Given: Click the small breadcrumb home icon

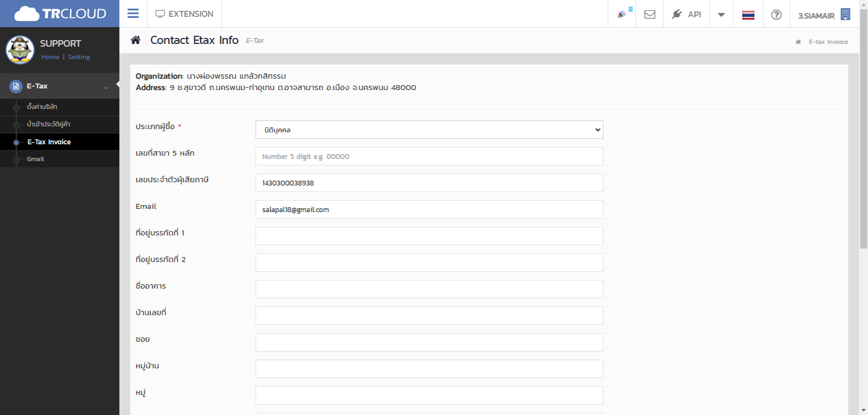Looking at the screenshot, I should coord(798,42).
